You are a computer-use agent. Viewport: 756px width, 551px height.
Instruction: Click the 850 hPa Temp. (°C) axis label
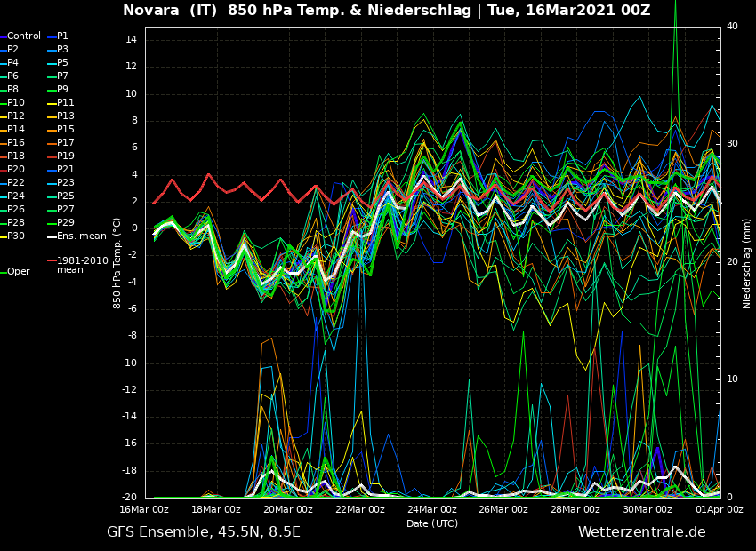tap(117, 263)
